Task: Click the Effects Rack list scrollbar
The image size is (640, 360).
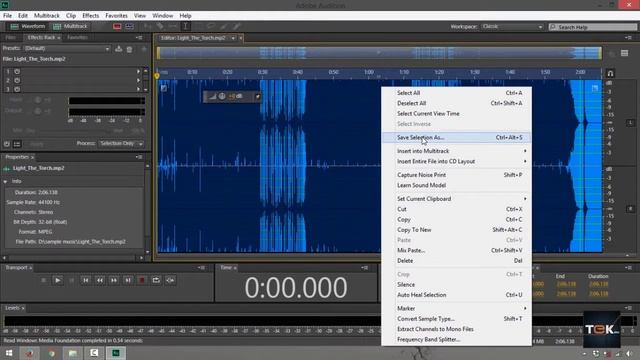Action: coord(146,80)
